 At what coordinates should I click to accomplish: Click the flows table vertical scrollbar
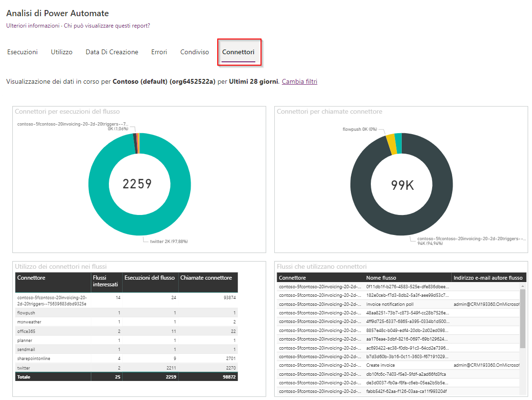(522, 319)
